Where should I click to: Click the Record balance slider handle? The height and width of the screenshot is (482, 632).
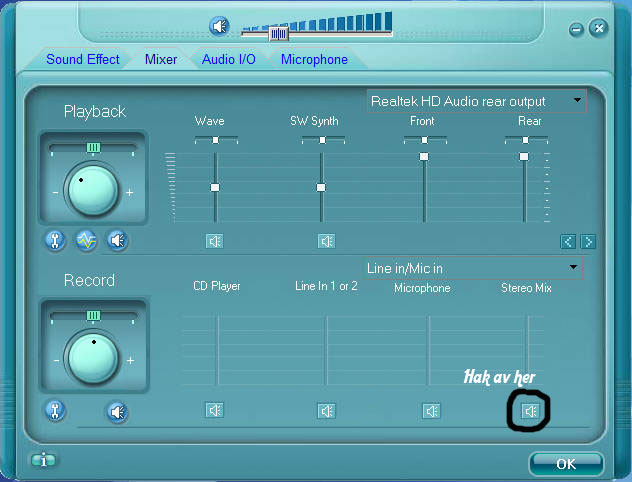(93, 315)
